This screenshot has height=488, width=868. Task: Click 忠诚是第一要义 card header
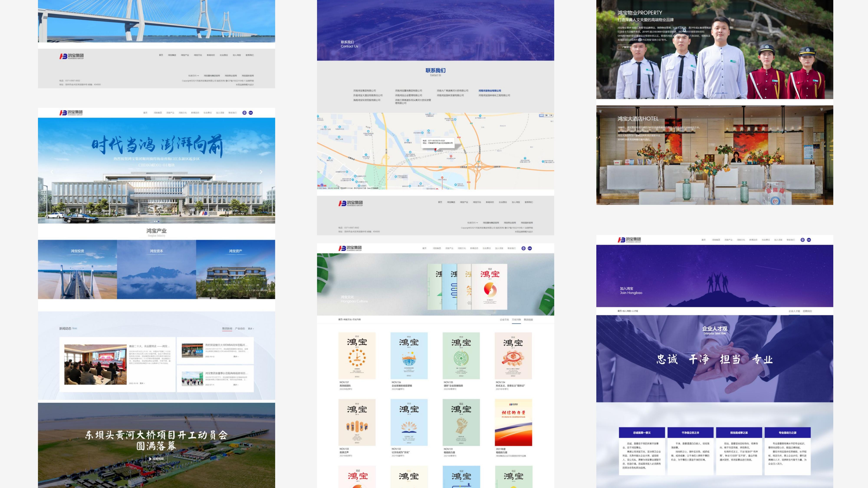(642, 432)
